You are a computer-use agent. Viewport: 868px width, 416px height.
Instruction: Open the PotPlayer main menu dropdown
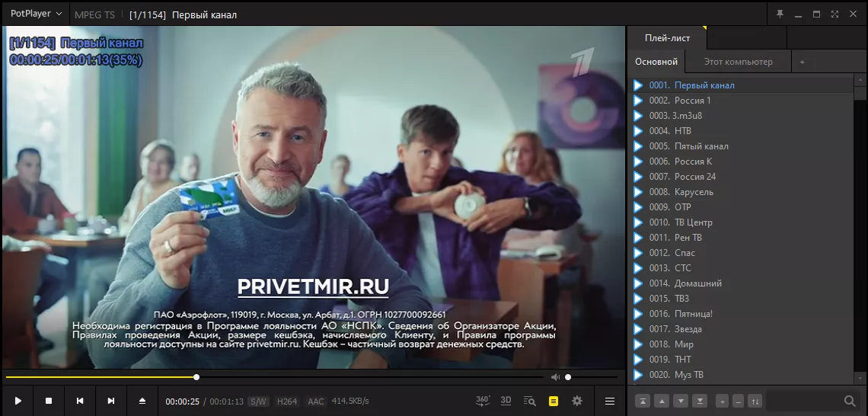click(x=37, y=14)
